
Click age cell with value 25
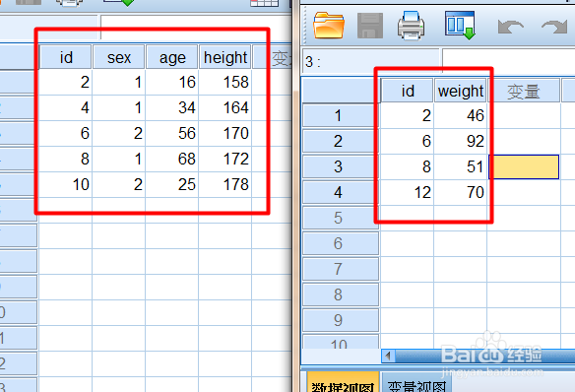coord(172,184)
